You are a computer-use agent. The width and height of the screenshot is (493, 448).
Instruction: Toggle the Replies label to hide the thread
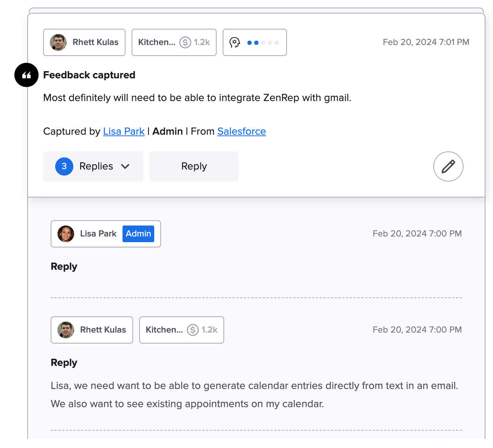96,166
